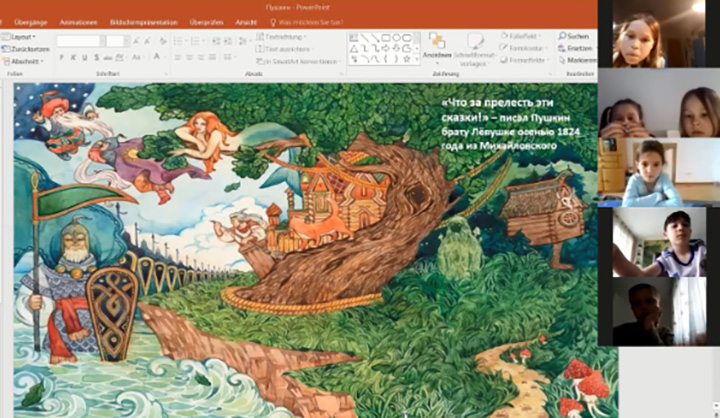Toggle text shadow (S) formatting
This screenshot has height=418, width=720.
96,57
